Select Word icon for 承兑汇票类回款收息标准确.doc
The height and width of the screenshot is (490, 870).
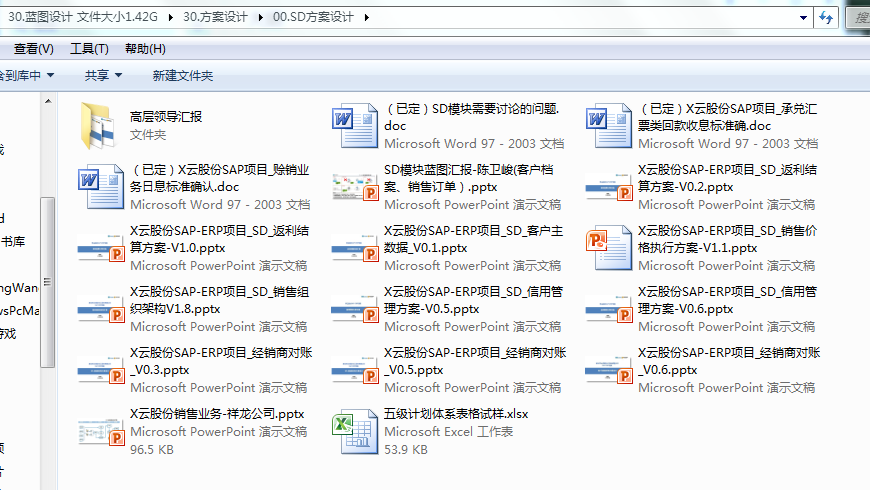608,126
